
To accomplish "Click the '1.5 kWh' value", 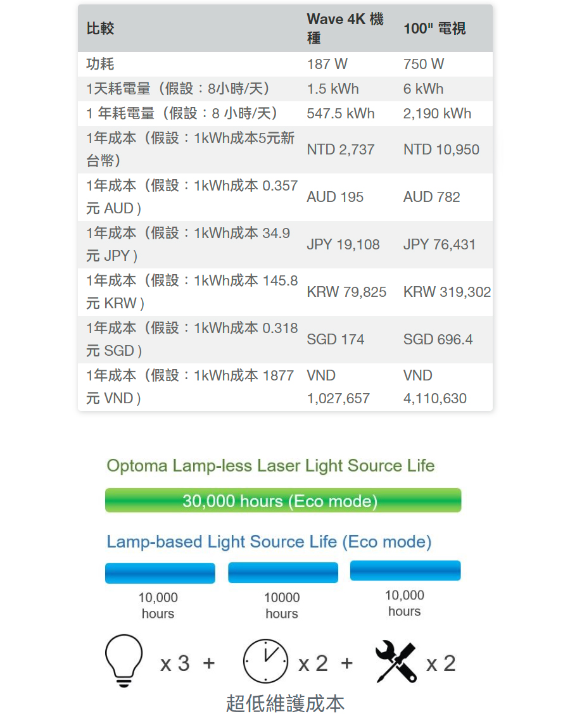I will tap(332, 89).
